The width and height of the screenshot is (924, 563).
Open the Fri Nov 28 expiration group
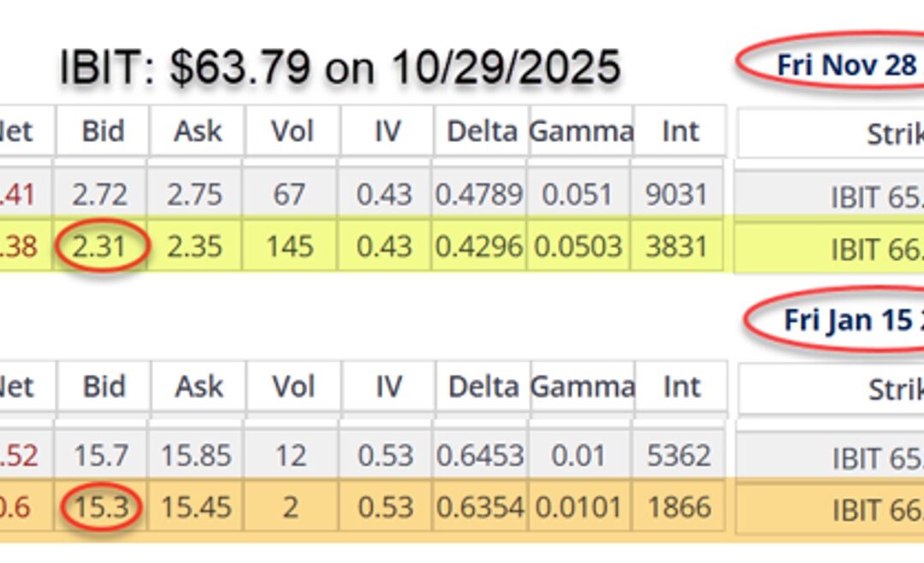(x=844, y=63)
